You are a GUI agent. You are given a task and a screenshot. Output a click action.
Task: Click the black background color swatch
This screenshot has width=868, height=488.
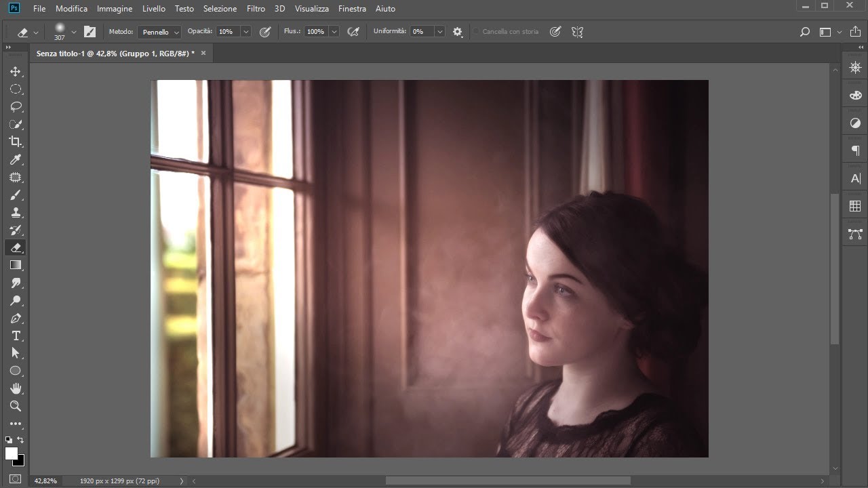pyautogui.click(x=21, y=462)
